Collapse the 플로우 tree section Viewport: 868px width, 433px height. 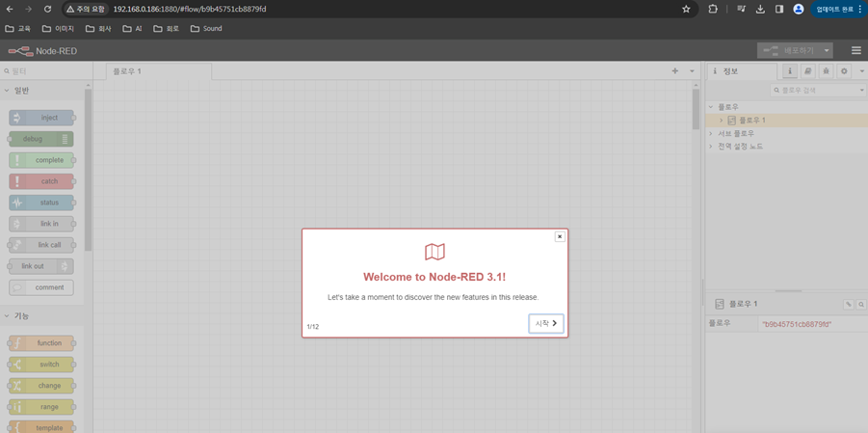pyautogui.click(x=711, y=106)
